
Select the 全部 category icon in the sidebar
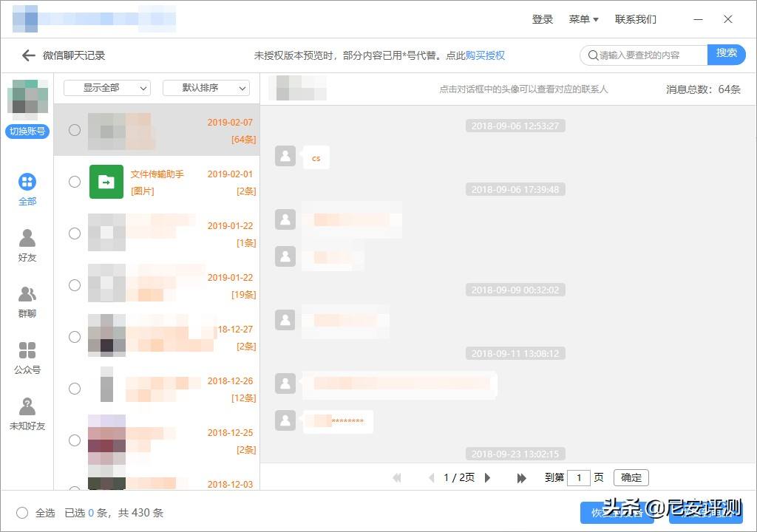point(27,182)
